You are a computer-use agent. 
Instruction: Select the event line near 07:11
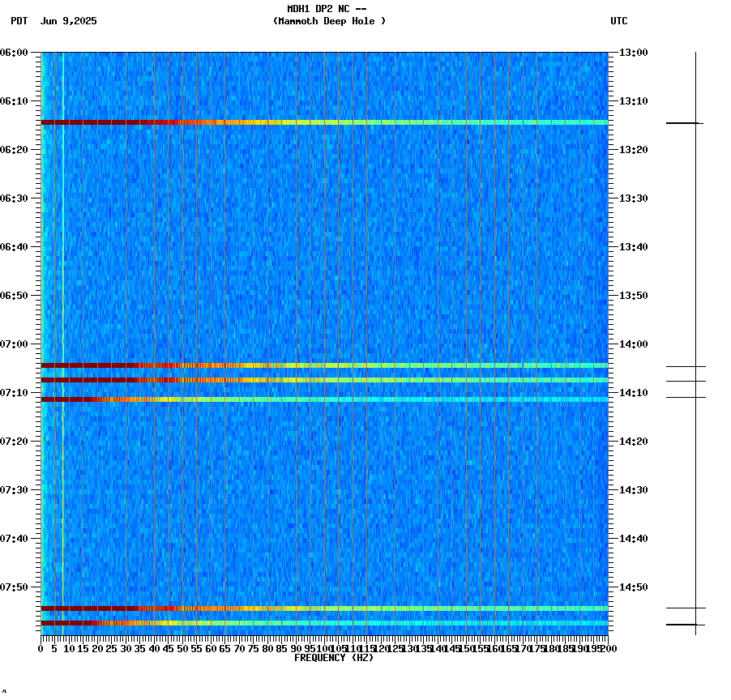pyautogui.click(x=324, y=398)
